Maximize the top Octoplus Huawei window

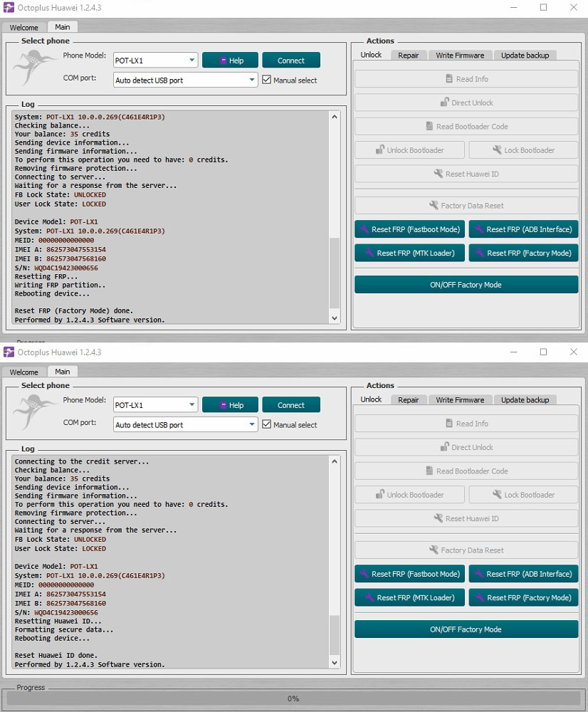(543, 7)
